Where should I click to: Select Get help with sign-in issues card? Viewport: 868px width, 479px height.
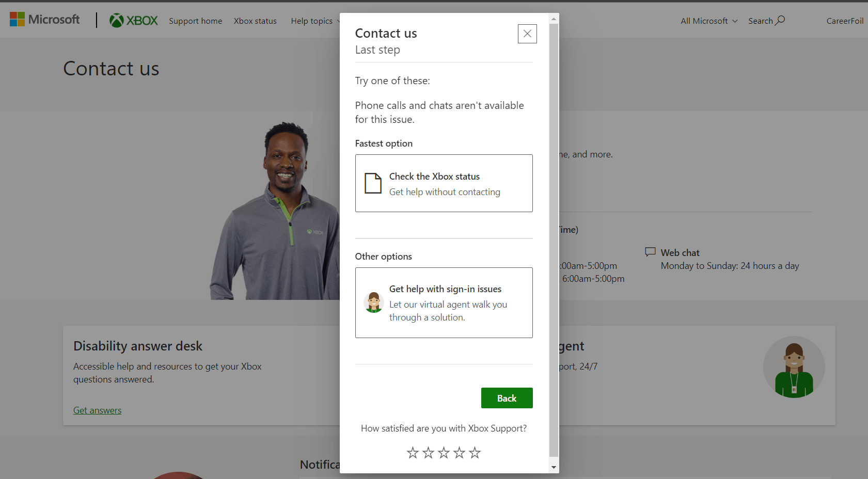click(444, 302)
